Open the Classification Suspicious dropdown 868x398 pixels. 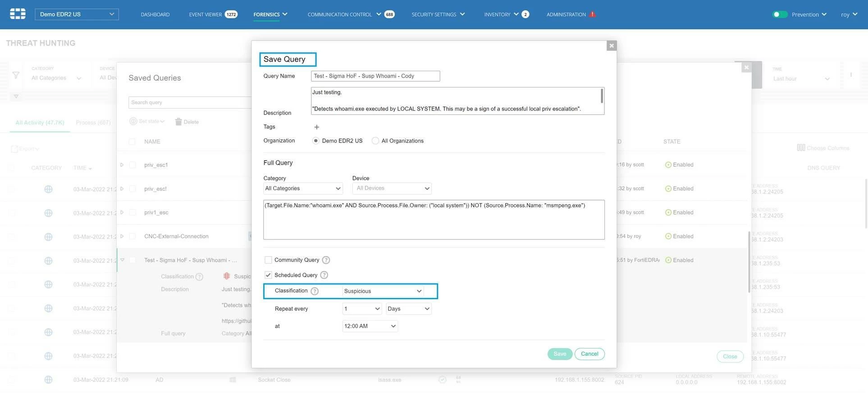pyautogui.click(x=383, y=291)
